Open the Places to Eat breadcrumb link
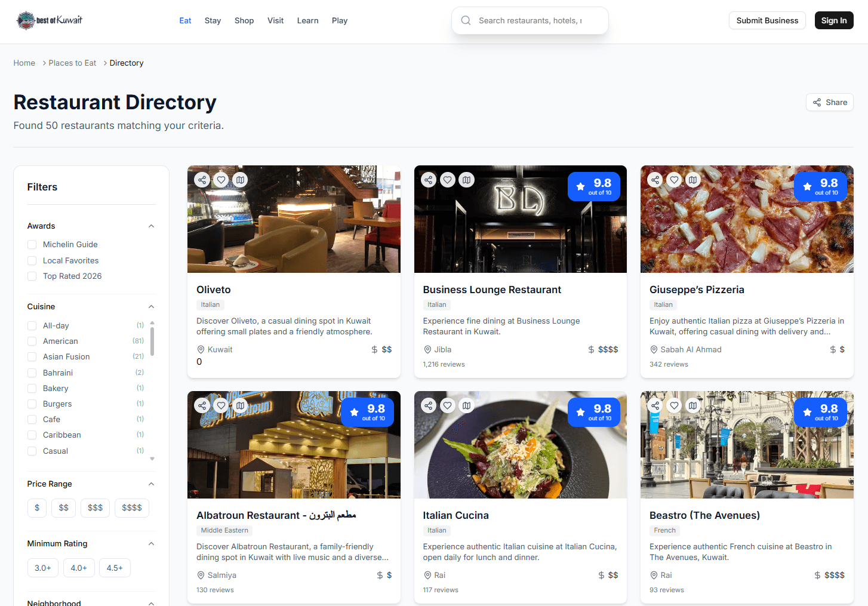 (72, 63)
